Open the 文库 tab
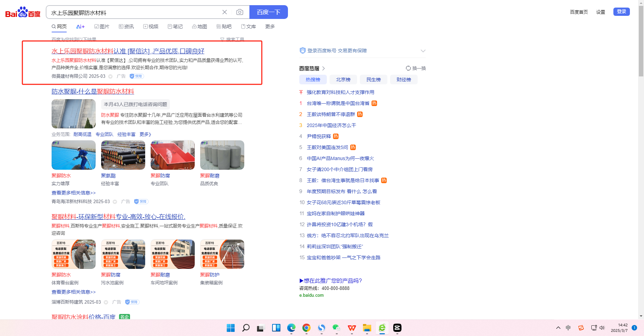This screenshot has height=336, width=644. (248, 27)
